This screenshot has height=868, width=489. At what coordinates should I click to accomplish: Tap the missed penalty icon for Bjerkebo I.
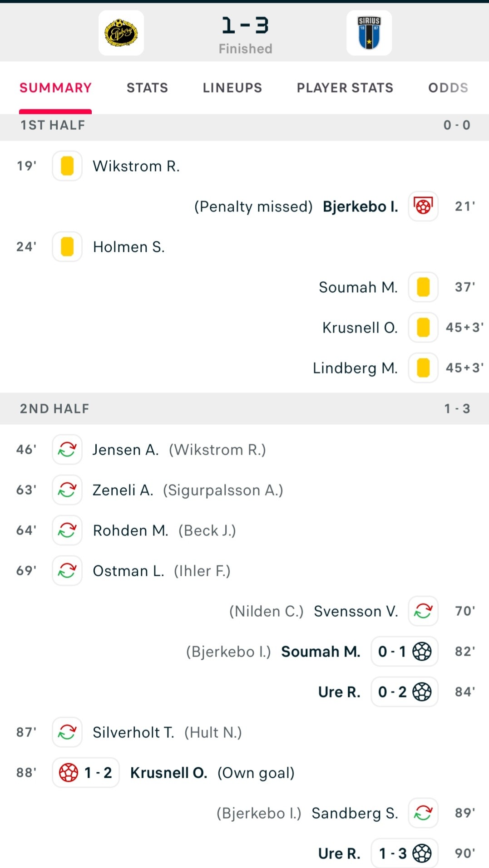tap(423, 206)
